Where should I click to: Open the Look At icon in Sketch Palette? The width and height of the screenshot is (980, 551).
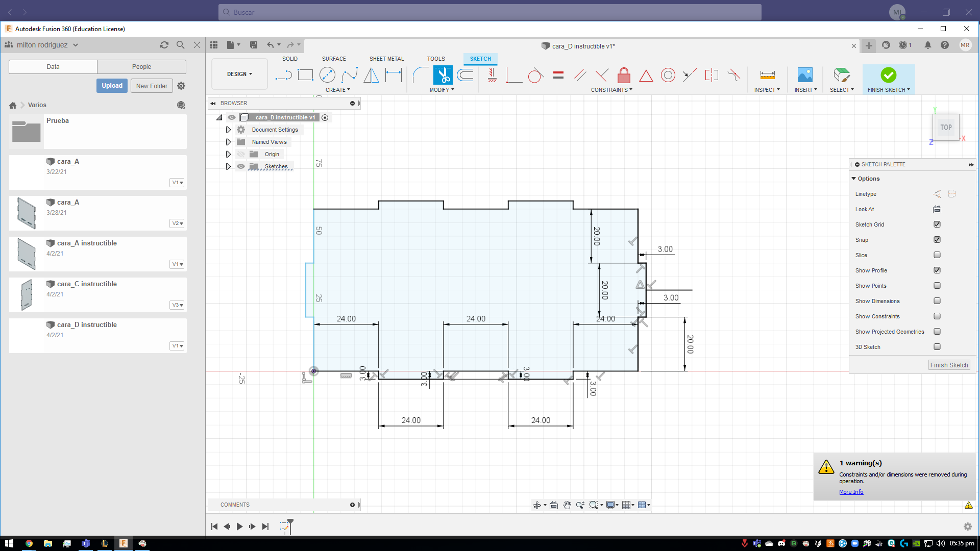click(937, 209)
